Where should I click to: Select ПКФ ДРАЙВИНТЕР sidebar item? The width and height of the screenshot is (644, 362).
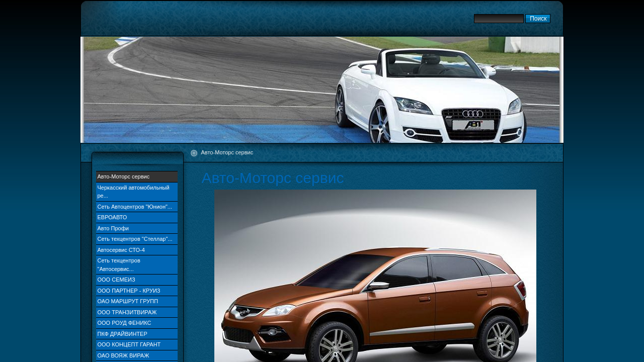(x=137, y=334)
